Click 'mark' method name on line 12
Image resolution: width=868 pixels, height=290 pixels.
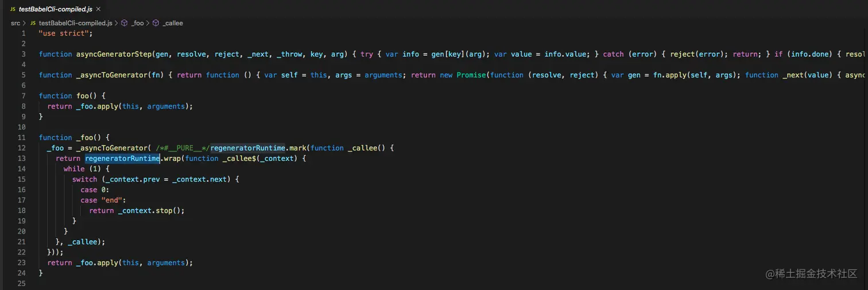coord(297,148)
